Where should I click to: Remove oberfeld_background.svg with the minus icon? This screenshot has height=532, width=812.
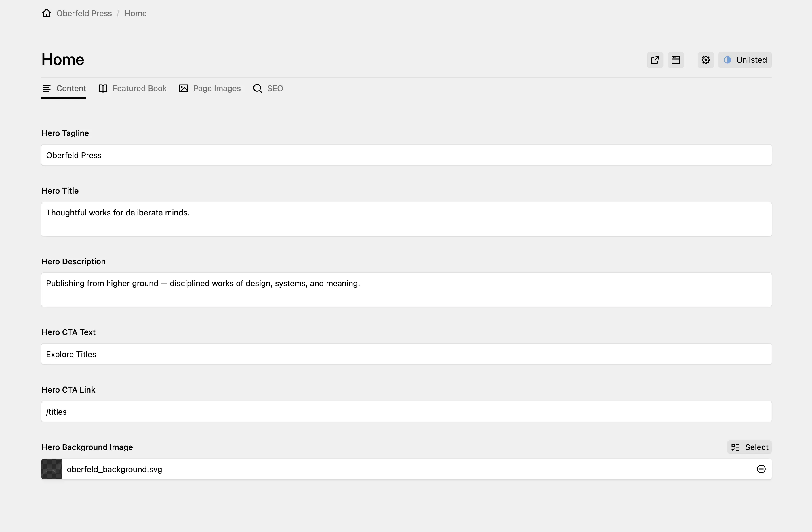pos(761,469)
